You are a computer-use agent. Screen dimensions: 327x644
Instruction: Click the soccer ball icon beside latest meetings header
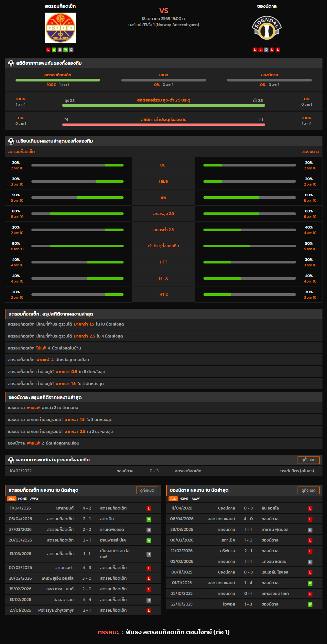click(11, 460)
